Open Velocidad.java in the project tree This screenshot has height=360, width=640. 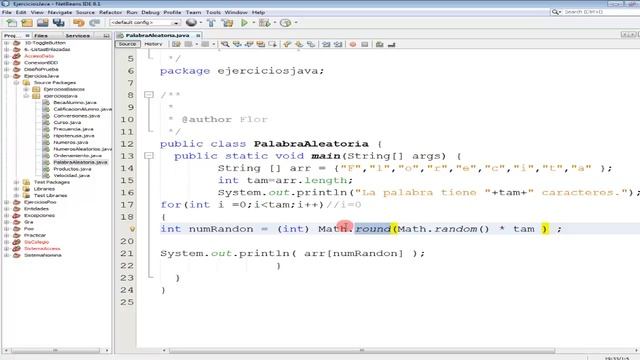72,176
